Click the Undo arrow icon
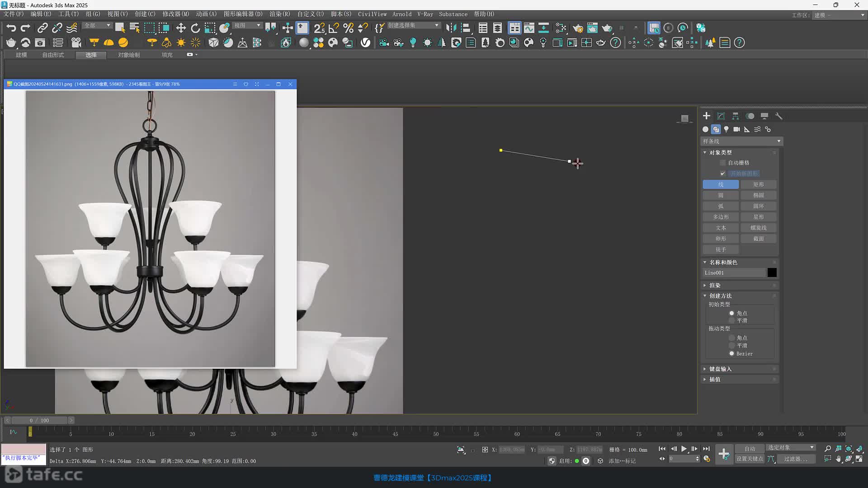Screen dimensions: 868x488 click(11, 28)
